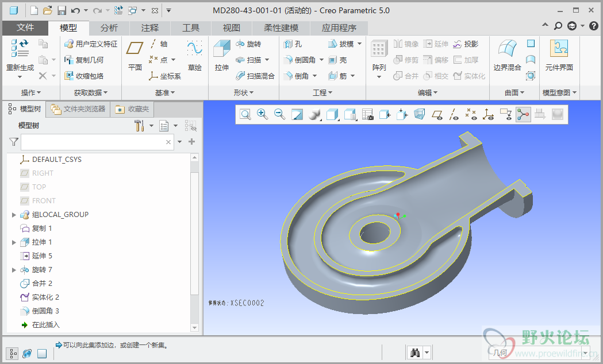Click the binoculars search icon in status bar
603x364 pixels.
[415, 353]
